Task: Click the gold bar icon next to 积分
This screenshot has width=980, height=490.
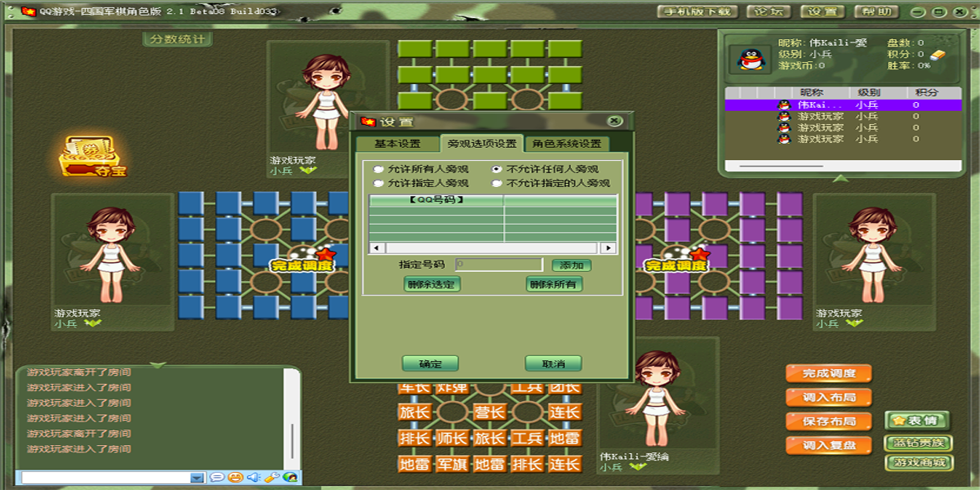Action: coord(940,55)
